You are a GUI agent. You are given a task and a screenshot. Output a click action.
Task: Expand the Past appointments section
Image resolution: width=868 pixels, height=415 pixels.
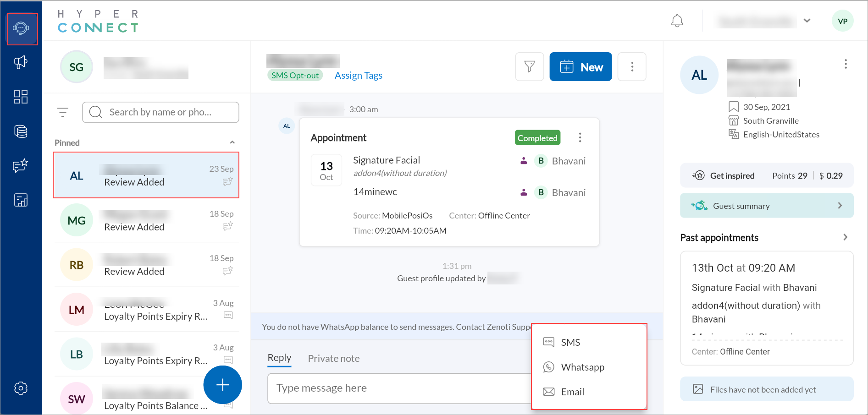845,237
